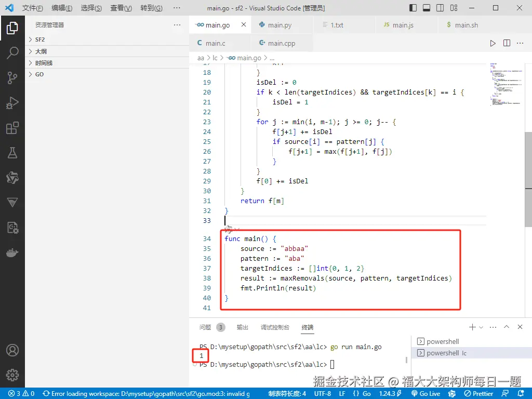532x399 pixels.
Task: Open the new terminal profile dropdown arrow
Action: coord(481,327)
